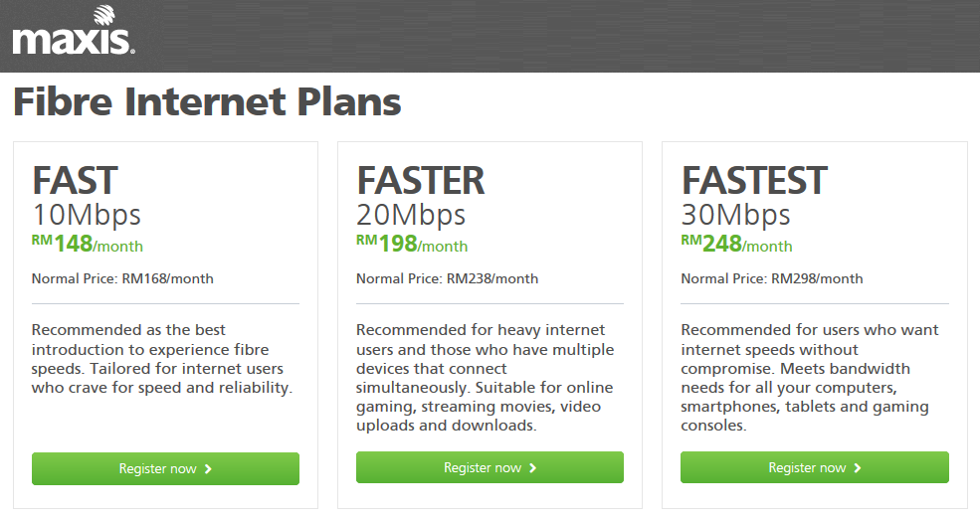This screenshot has height=520, width=980.
Task: Click the Normal Price RM298/month text
Action: (771, 278)
